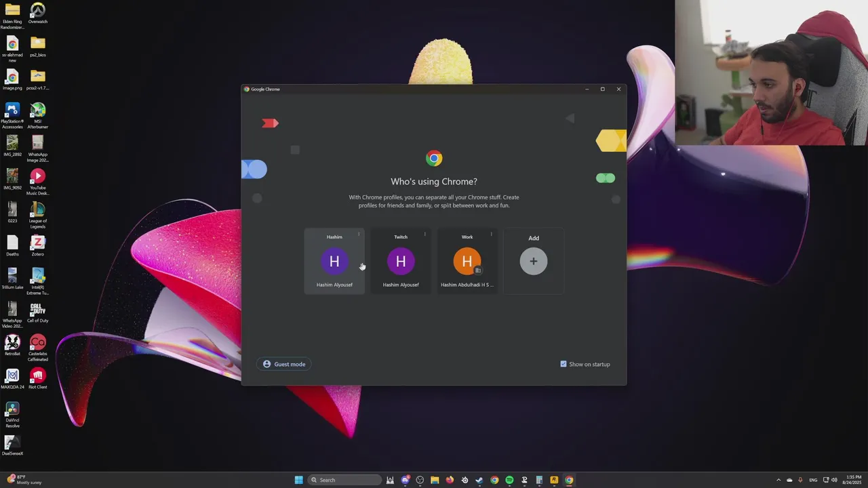Maximize the Google Chrome window
The image size is (868, 488).
tap(602, 89)
